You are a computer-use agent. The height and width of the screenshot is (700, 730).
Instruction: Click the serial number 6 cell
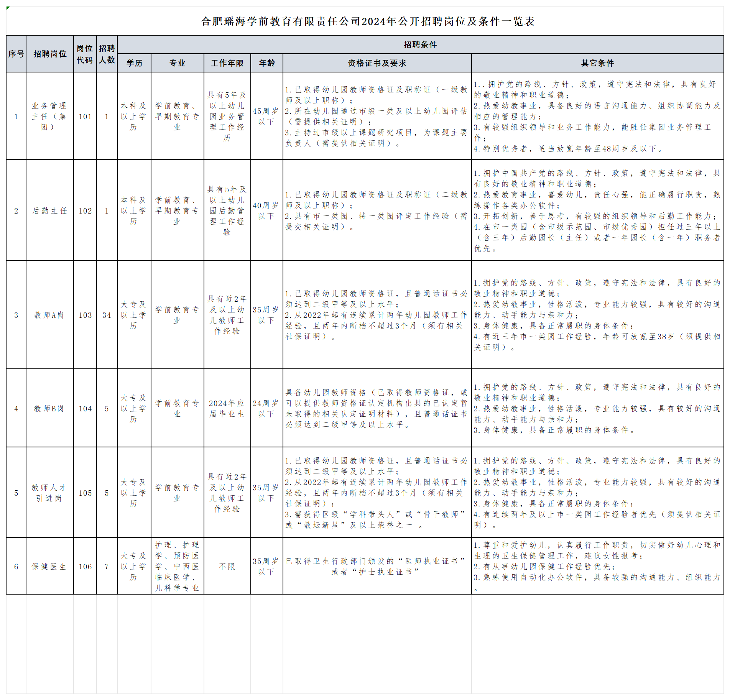click(x=16, y=566)
